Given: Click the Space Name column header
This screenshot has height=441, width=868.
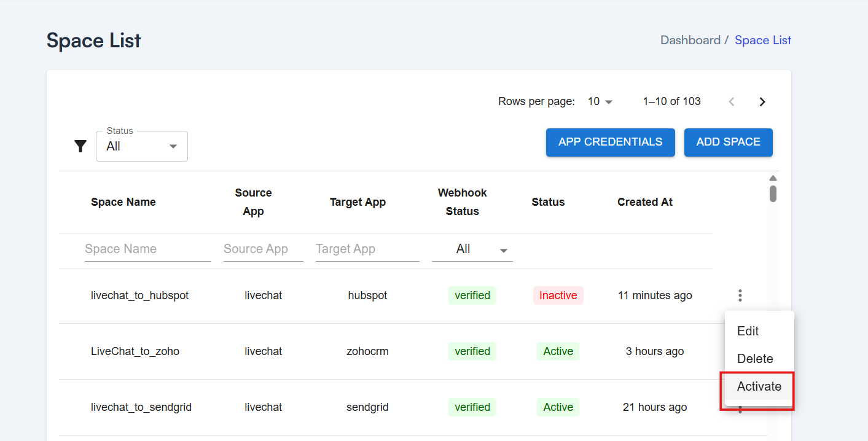Looking at the screenshot, I should [x=123, y=202].
